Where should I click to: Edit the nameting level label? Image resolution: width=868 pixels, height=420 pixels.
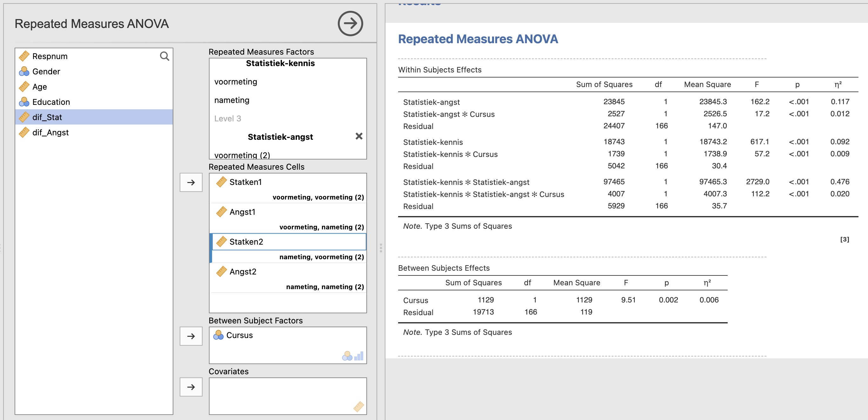[232, 100]
